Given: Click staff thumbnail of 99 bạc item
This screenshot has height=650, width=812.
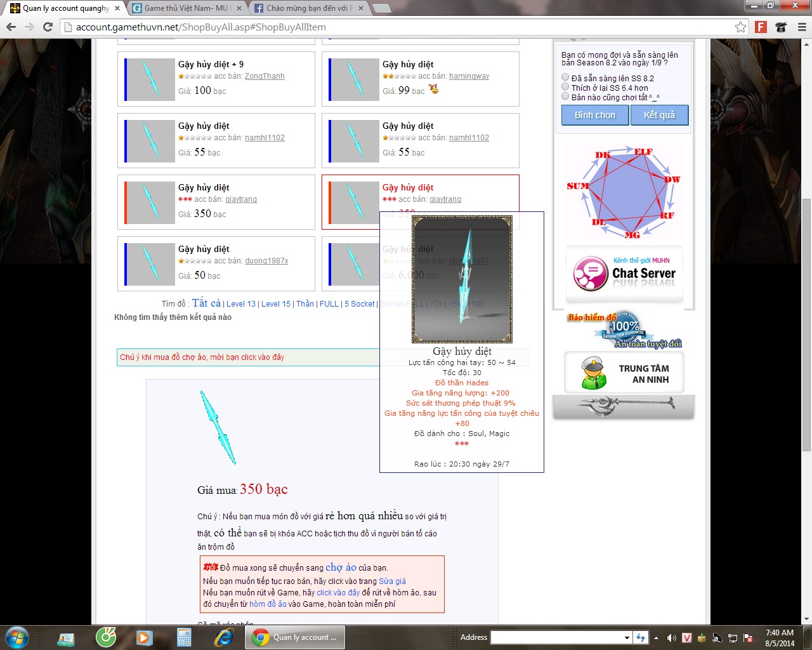Looking at the screenshot, I should click(x=355, y=79).
